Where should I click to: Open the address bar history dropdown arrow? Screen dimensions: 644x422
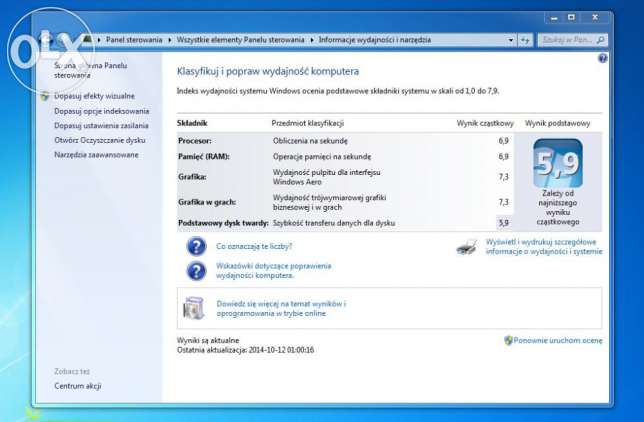[511, 40]
